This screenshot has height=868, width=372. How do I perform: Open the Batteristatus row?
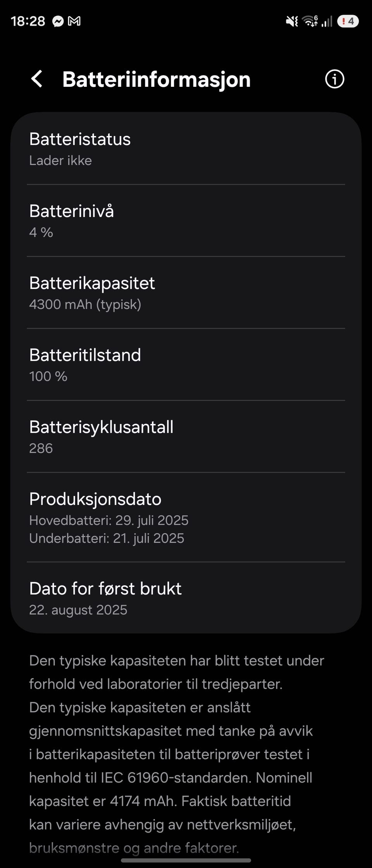click(186, 149)
